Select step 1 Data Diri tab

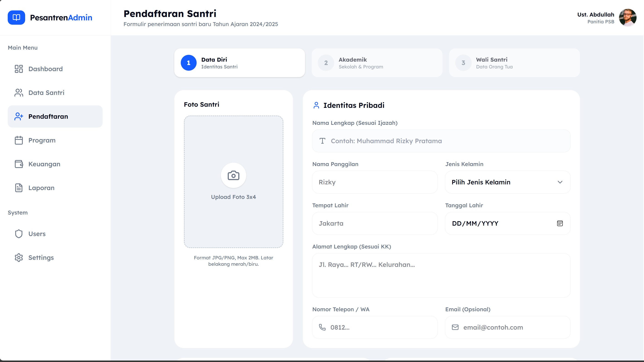pos(239,63)
